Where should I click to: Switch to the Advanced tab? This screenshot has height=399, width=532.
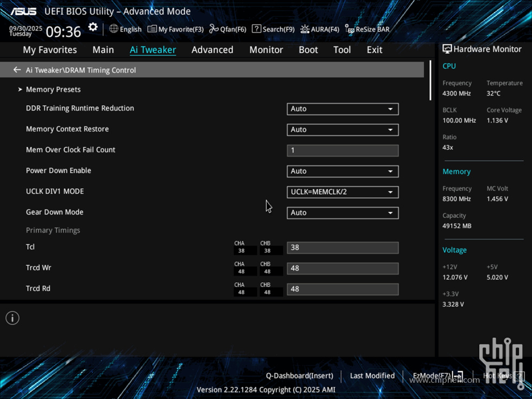(212, 50)
